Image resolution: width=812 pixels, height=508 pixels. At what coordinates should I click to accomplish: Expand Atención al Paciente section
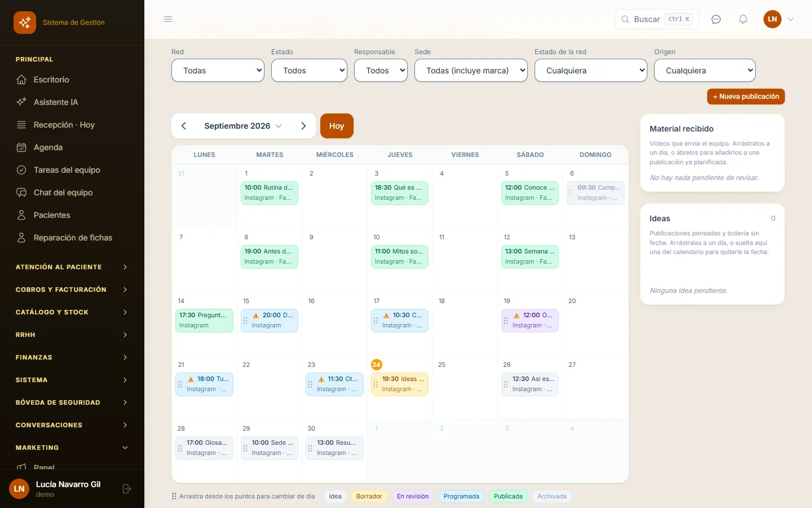(72, 267)
